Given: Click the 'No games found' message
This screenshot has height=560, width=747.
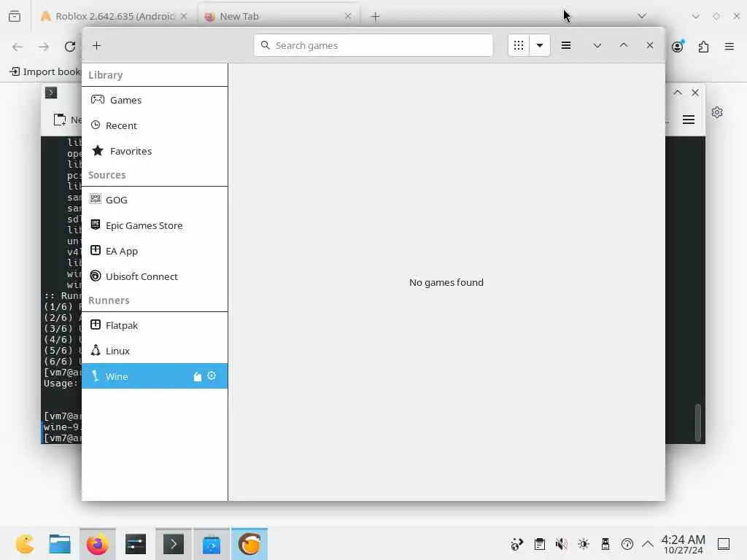Looking at the screenshot, I should [446, 282].
